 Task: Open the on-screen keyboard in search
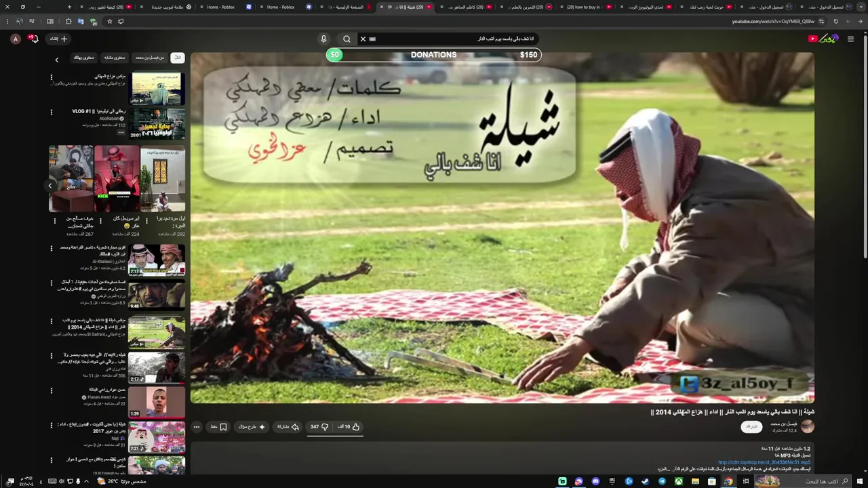tap(372, 39)
